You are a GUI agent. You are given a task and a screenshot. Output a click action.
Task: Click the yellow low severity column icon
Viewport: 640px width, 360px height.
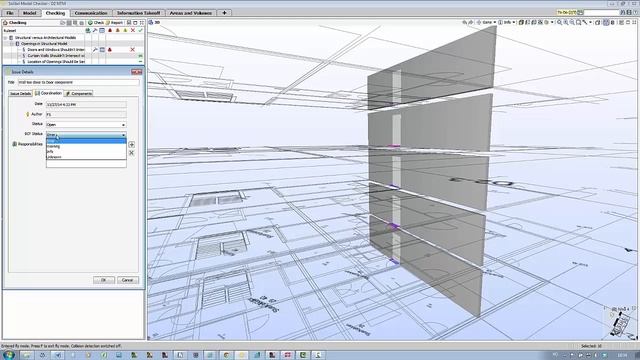click(125, 31)
